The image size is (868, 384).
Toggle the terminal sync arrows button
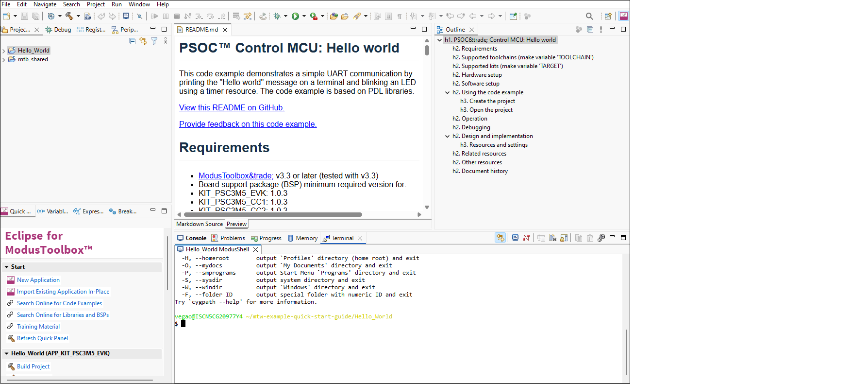500,238
